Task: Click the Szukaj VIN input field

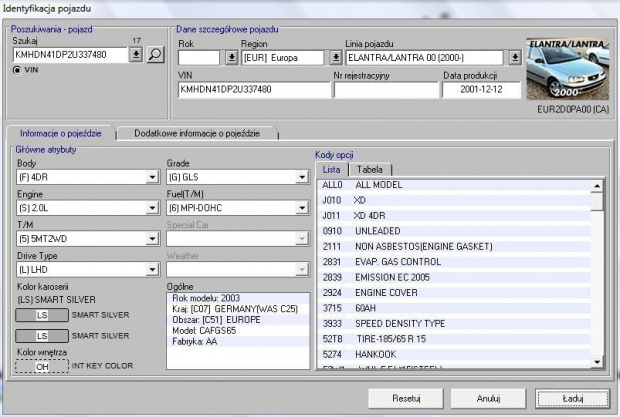Action: click(x=70, y=55)
